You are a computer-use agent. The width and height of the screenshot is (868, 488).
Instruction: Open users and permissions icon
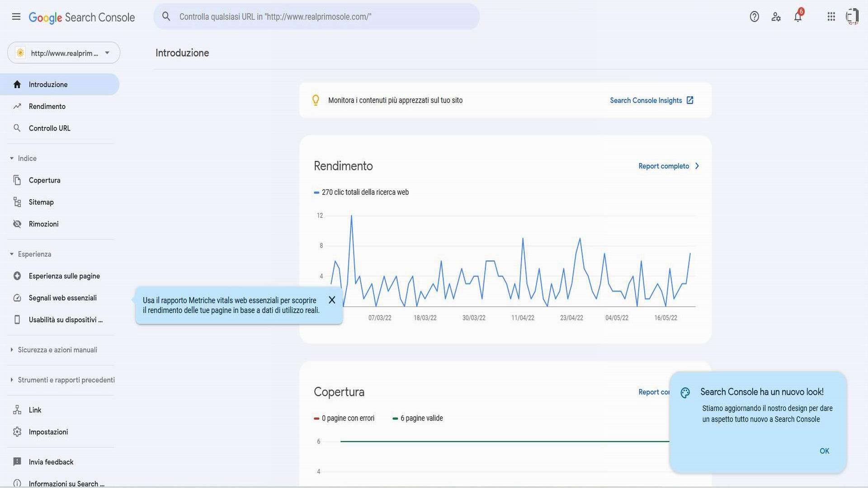[776, 17]
